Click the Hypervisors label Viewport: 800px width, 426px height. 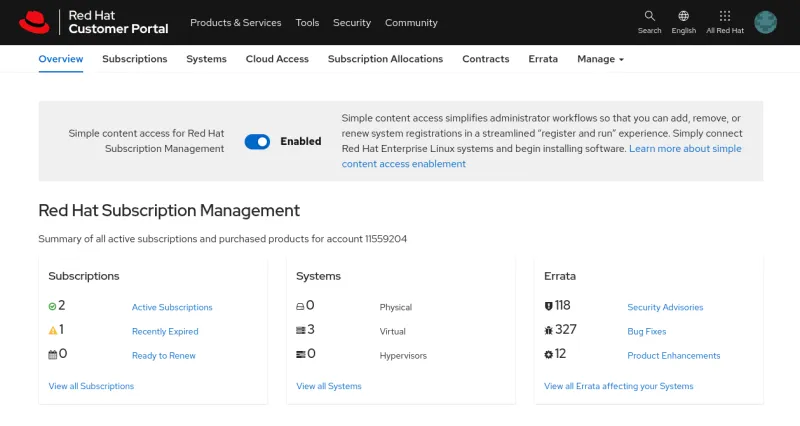click(403, 356)
